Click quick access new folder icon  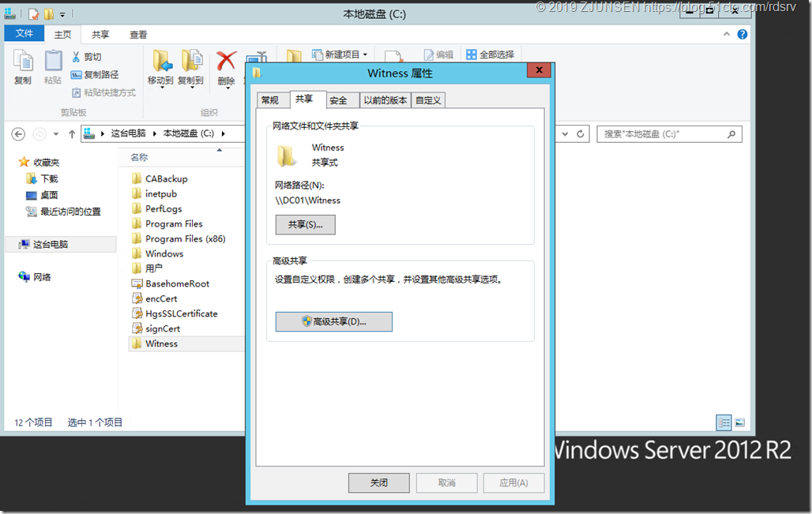[49, 14]
